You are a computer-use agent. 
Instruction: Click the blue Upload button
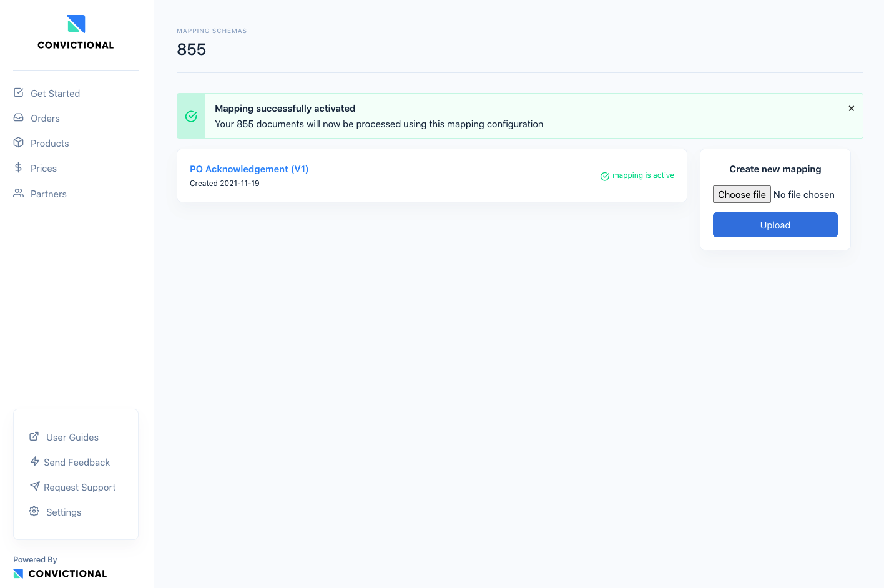775,225
